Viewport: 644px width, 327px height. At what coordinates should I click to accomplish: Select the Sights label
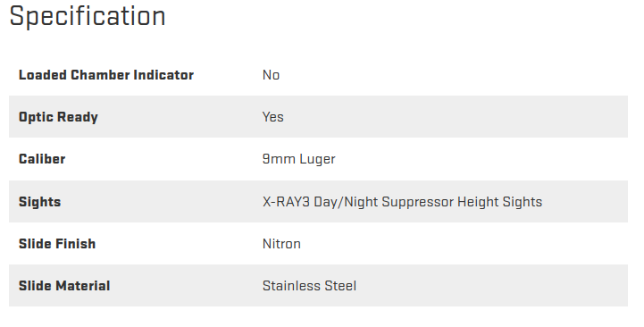pyautogui.click(x=40, y=202)
